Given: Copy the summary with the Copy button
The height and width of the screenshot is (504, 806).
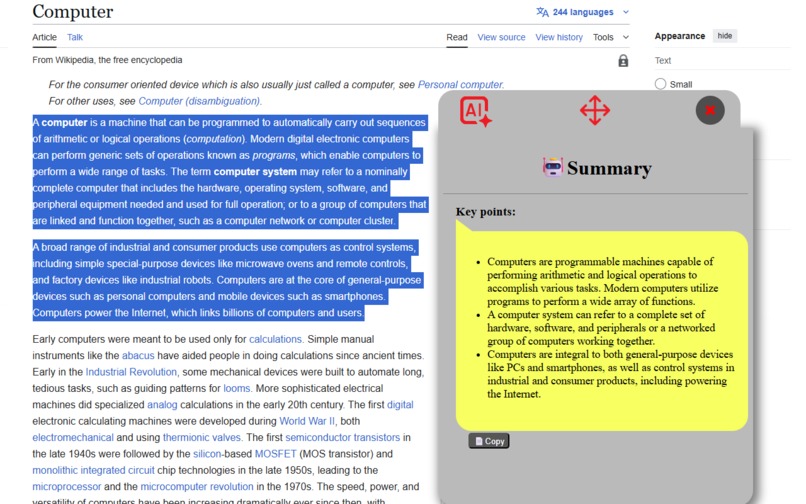Looking at the screenshot, I should (489, 441).
